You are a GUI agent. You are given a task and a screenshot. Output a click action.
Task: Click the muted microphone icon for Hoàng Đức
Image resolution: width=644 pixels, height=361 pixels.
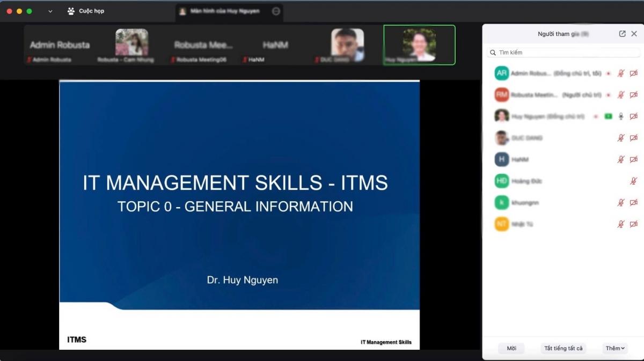tap(633, 181)
